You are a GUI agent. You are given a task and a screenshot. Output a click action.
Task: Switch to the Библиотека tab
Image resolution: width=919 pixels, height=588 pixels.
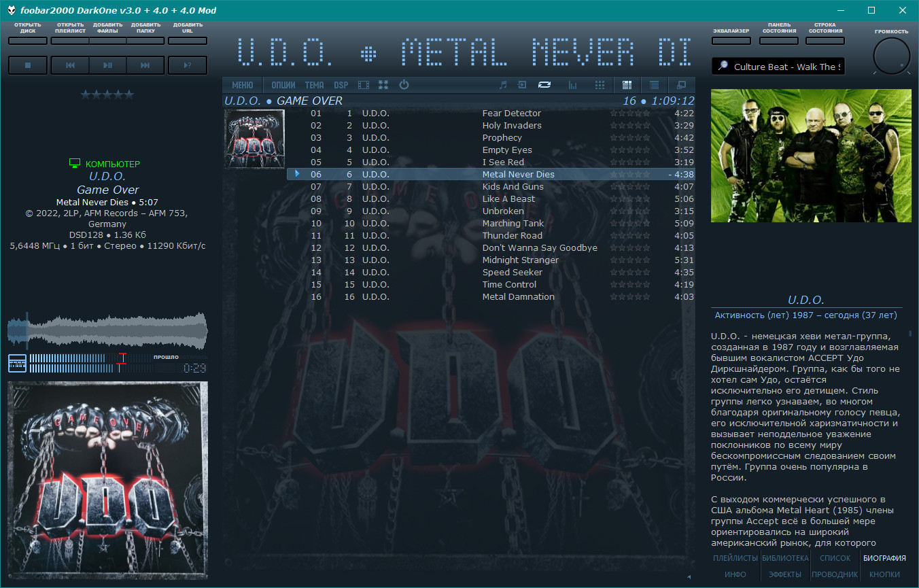pyautogui.click(x=785, y=558)
